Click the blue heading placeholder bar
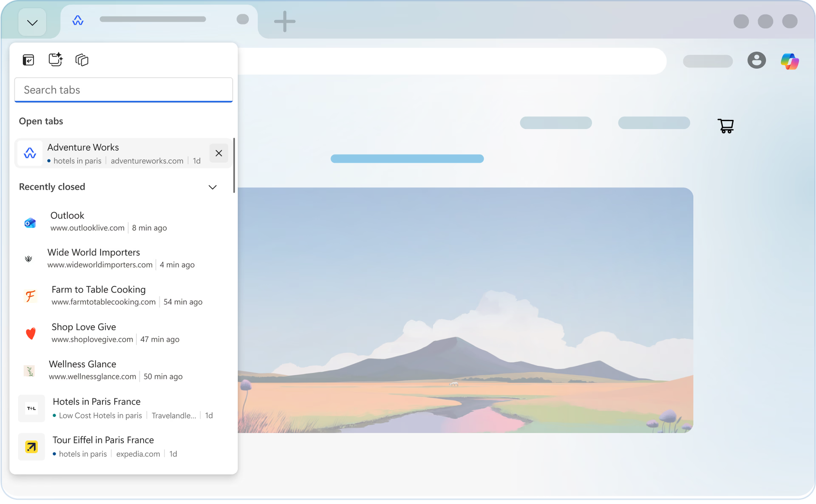The height and width of the screenshot is (504, 816). 407,159
